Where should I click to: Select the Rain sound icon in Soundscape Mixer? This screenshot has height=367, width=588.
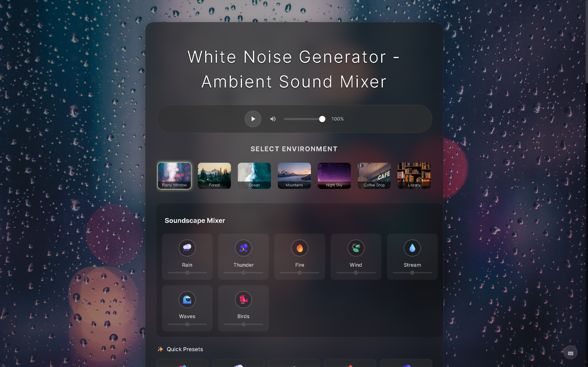click(x=187, y=248)
